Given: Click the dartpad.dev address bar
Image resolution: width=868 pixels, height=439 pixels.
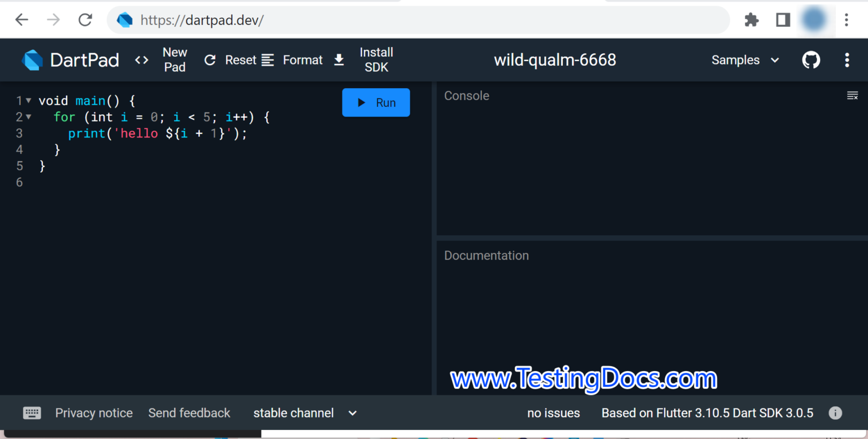Looking at the screenshot, I should click(x=418, y=20).
